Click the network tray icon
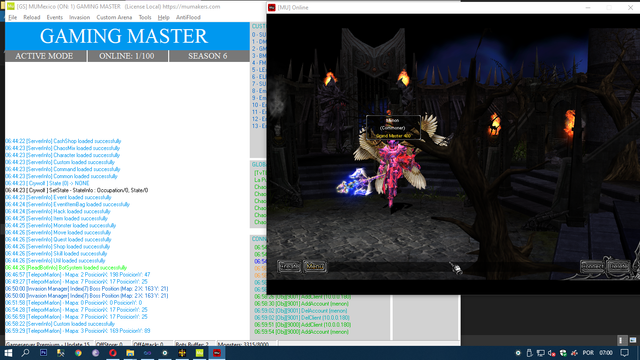 tap(540, 353)
